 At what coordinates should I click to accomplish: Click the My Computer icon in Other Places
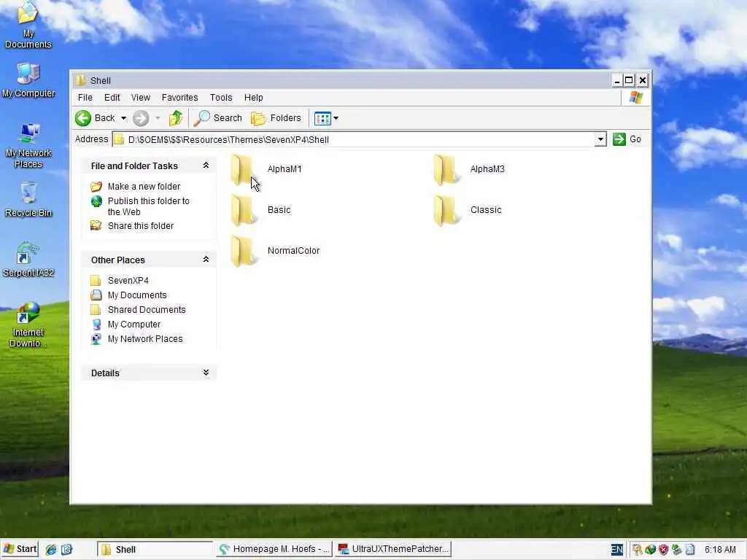(x=96, y=324)
